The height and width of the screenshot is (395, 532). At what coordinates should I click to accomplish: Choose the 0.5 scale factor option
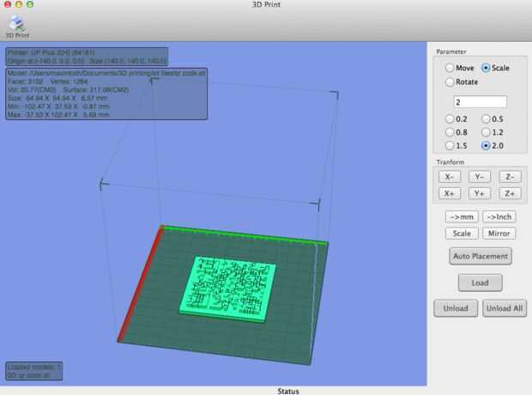pyautogui.click(x=486, y=118)
